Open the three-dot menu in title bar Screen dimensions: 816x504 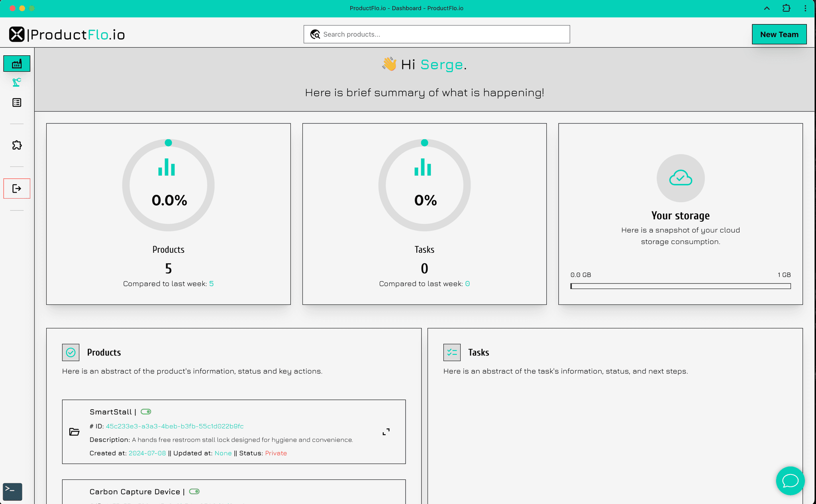pyautogui.click(x=805, y=8)
